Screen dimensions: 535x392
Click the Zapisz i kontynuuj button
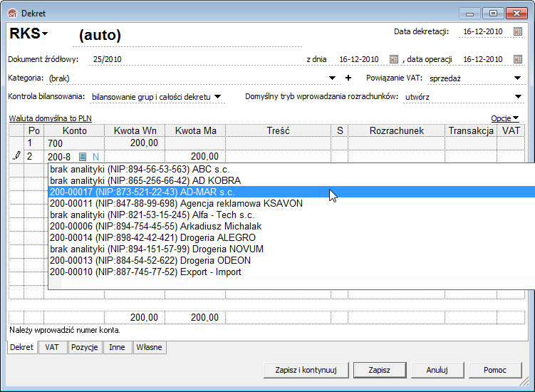coord(306,370)
